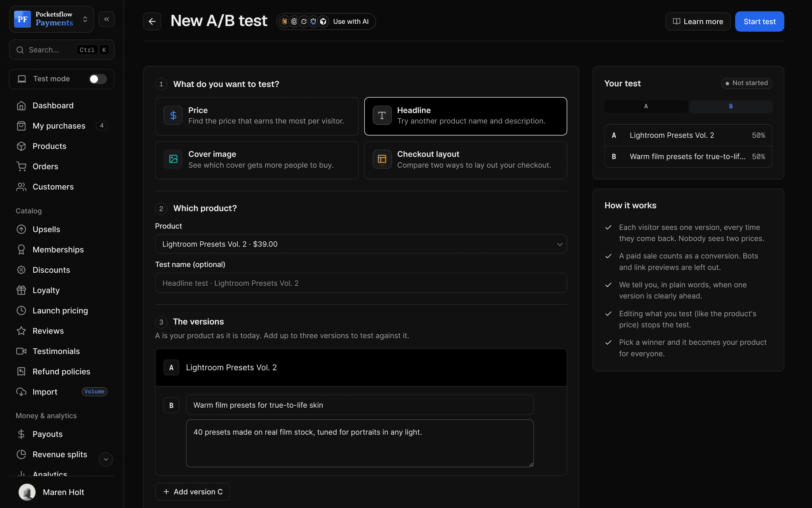
Task: Click the My purchases count badge 4
Action: point(102,126)
